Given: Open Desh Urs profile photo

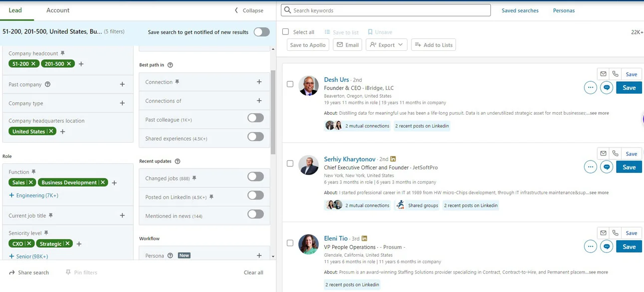Looking at the screenshot, I should pos(308,86).
